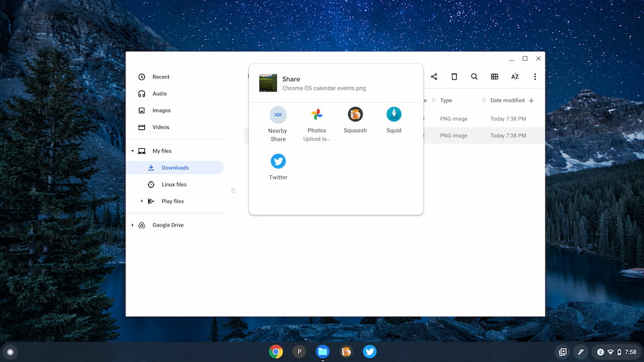Select the My files label
644x362 pixels.
tap(162, 151)
